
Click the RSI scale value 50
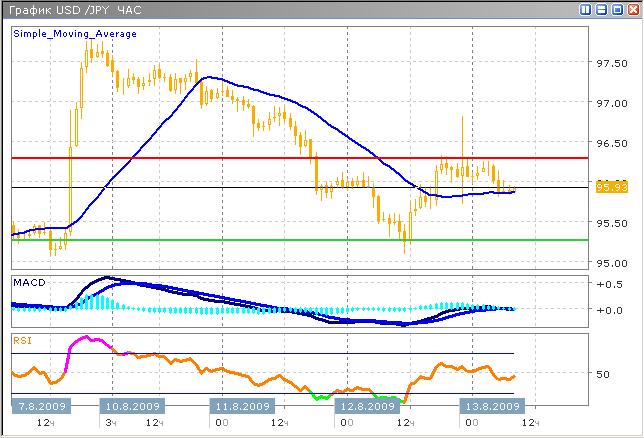pyautogui.click(x=602, y=374)
